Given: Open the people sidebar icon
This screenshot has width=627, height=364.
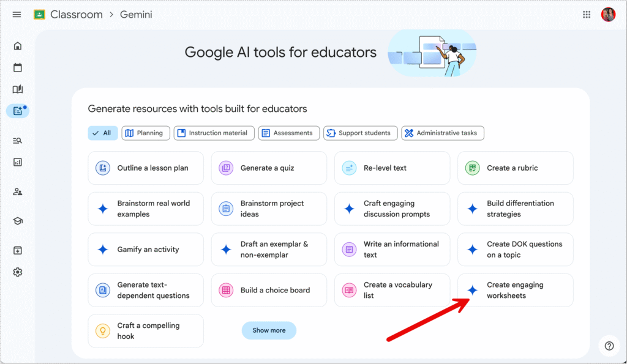Looking at the screenshot, I should 18,192.
